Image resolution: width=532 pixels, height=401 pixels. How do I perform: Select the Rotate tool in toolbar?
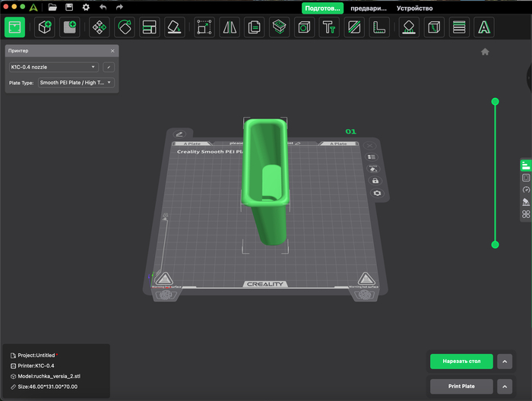124,27
